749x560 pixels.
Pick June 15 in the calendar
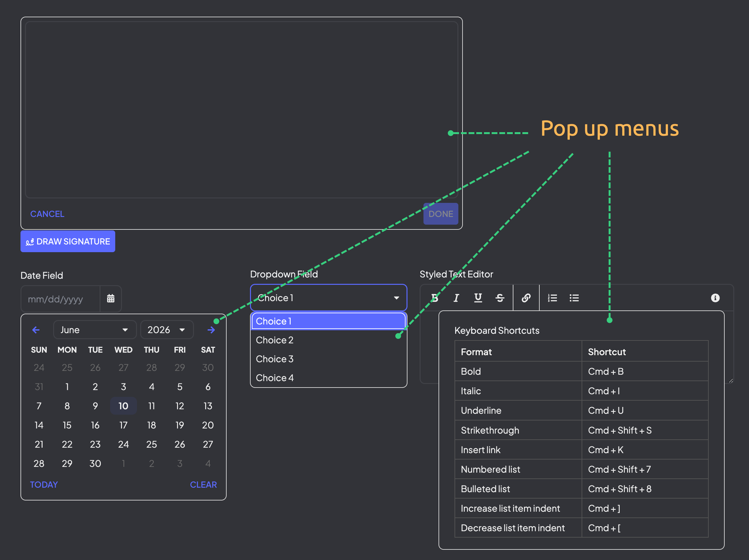click(67, 425)
